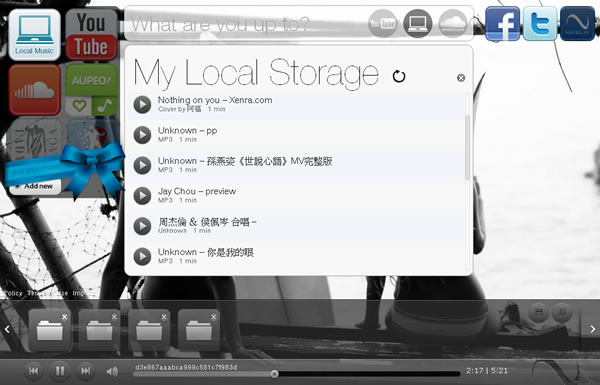Toggle YouTube search filter in search bar
This screenshot has width=600, height=385.
383,24
